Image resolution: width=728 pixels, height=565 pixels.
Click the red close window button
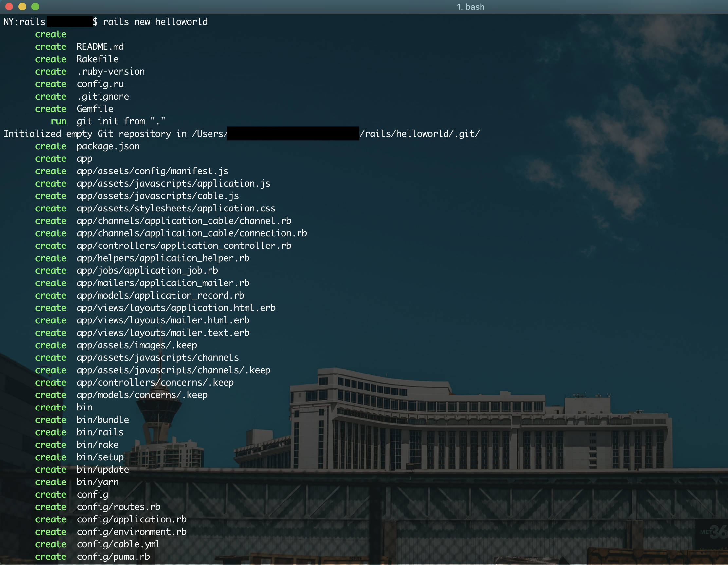click(x=9, y=6)
